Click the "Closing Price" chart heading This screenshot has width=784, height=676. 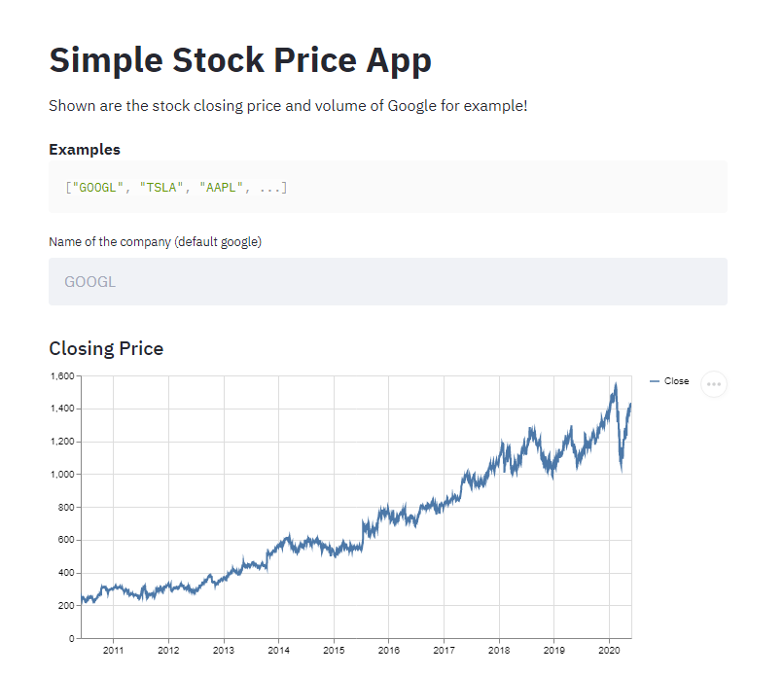106,348
